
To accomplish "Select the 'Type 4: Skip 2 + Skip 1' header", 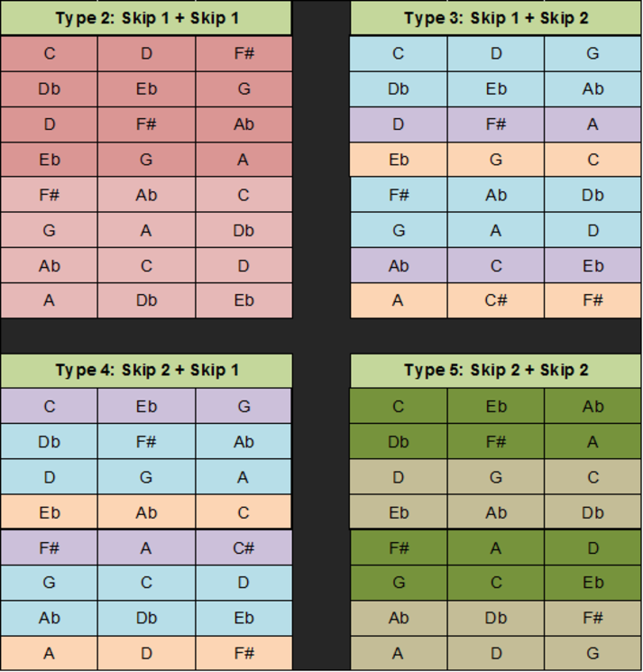I will 146,371.
